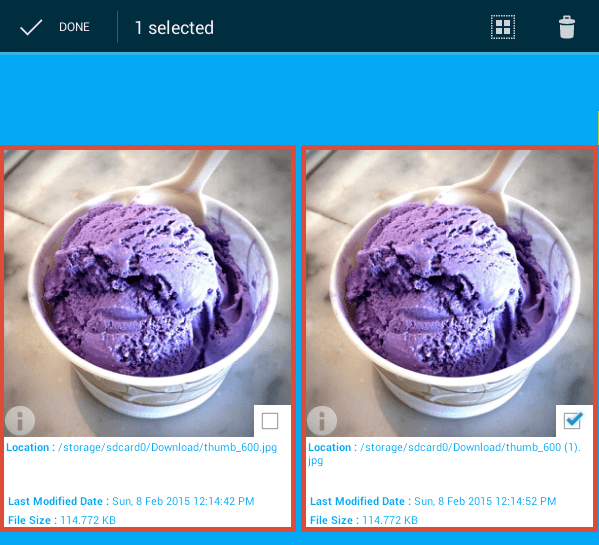Click the '1 selected' counter label
This screenshot has height=545, width=599.
[174, 27]
